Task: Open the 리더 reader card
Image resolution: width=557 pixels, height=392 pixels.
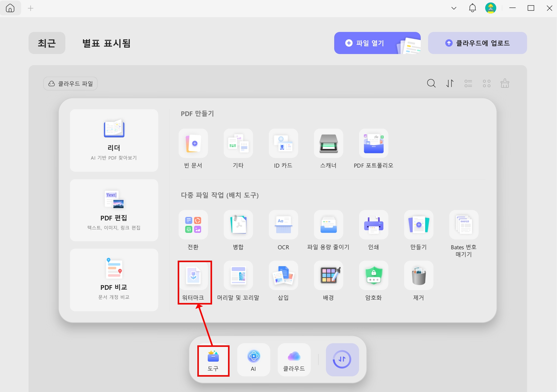Action: coord(114,140)
